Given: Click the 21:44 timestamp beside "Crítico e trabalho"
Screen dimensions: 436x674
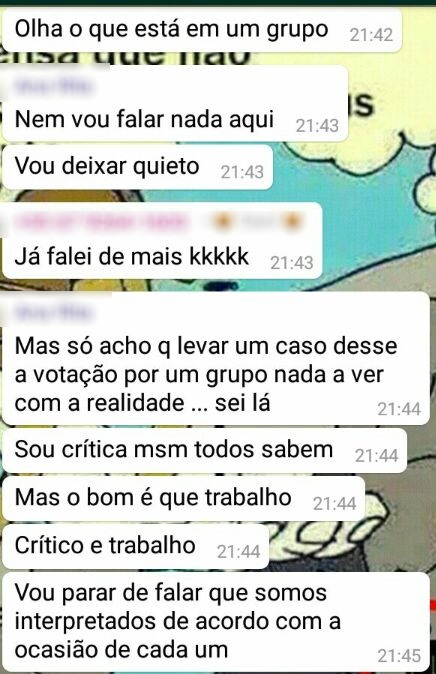Looking at the screenshot, I should tap(238, 551).
